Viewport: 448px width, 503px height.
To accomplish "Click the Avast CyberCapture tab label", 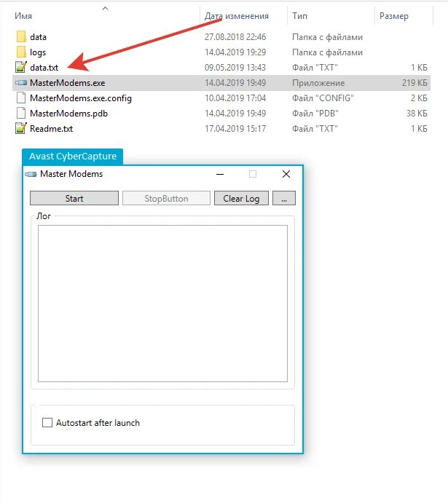I will tap(73, 157).
